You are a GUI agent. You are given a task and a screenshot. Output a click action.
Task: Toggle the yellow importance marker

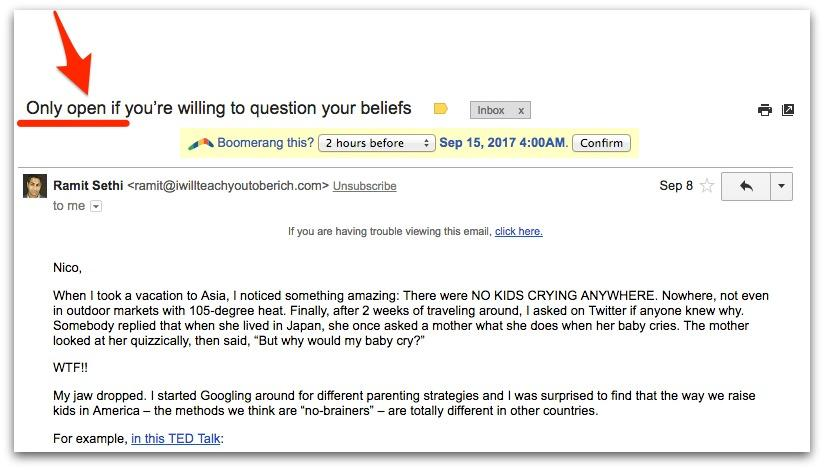(441, 108)
